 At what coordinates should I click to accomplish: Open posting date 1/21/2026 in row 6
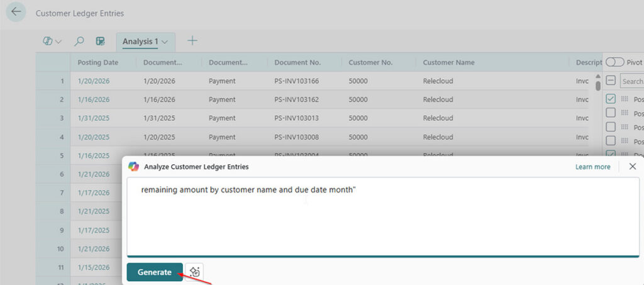pyautogui.click(x=94, y=174)
